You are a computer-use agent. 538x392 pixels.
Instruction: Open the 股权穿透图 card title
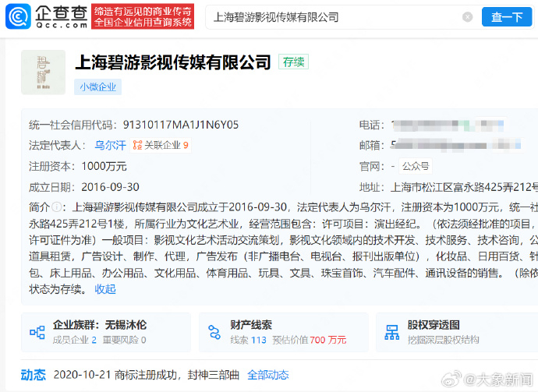coord(434,325)
